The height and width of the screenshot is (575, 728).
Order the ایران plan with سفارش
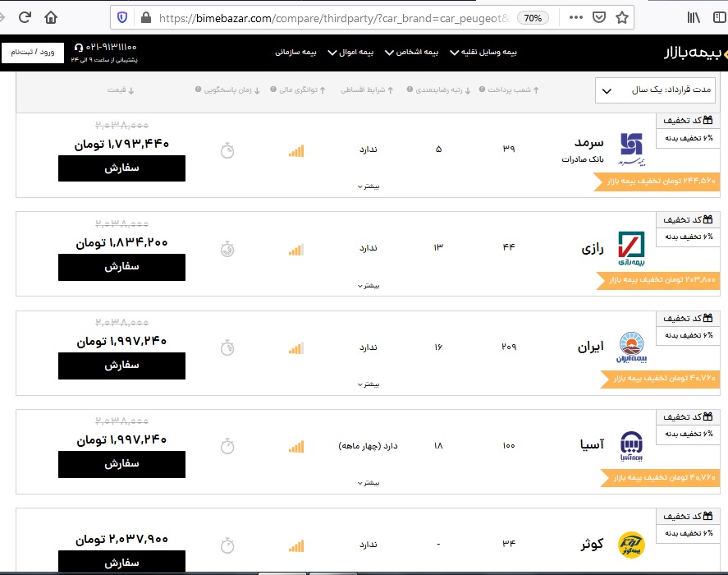tap(121, 366)
